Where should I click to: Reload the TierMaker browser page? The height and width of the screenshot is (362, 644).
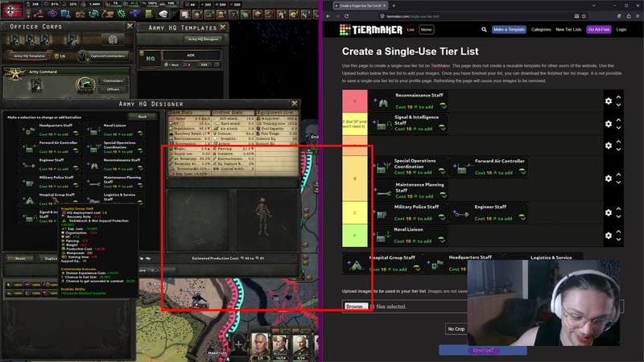(347, 16)
